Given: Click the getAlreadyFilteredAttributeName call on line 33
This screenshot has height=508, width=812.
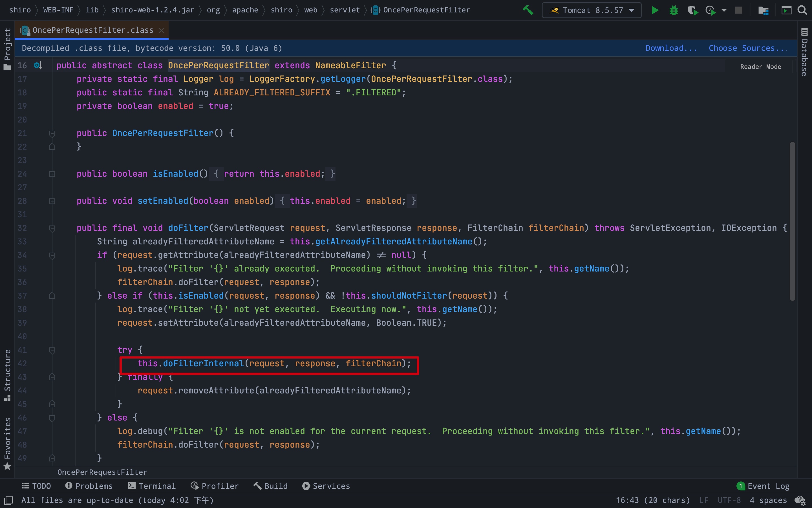Looking at the screenshot, I should (x=394, y=241).
